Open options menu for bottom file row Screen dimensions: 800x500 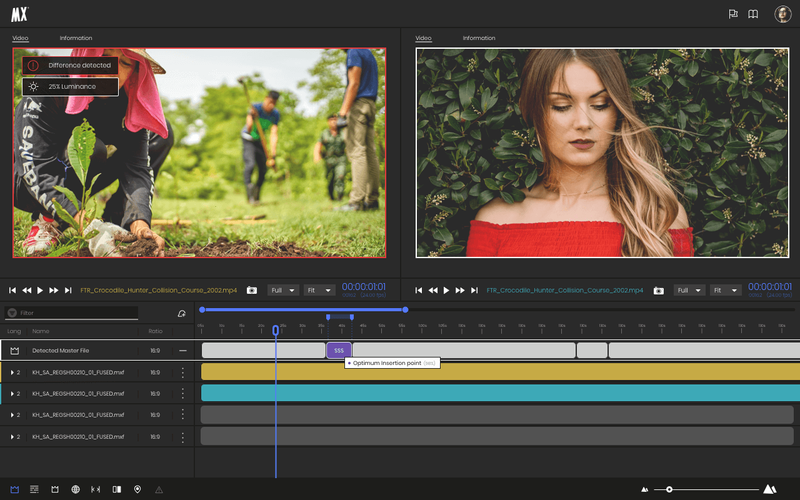(183, 437)
